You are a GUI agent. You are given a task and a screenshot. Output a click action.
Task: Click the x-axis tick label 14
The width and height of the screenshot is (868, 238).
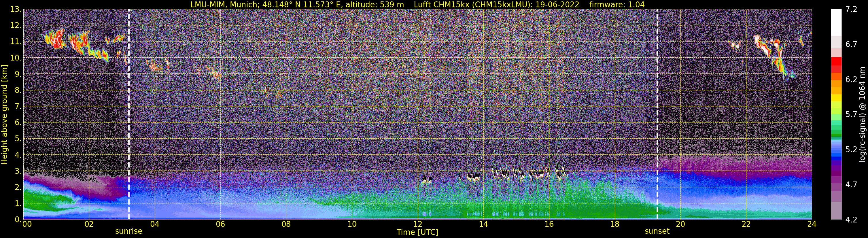pyautogui.click(x=483, y=224)
